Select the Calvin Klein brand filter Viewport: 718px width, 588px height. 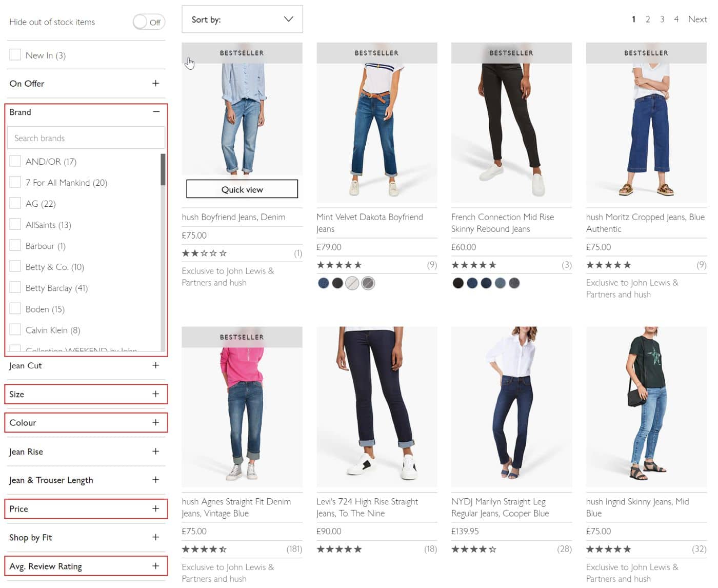15,329
